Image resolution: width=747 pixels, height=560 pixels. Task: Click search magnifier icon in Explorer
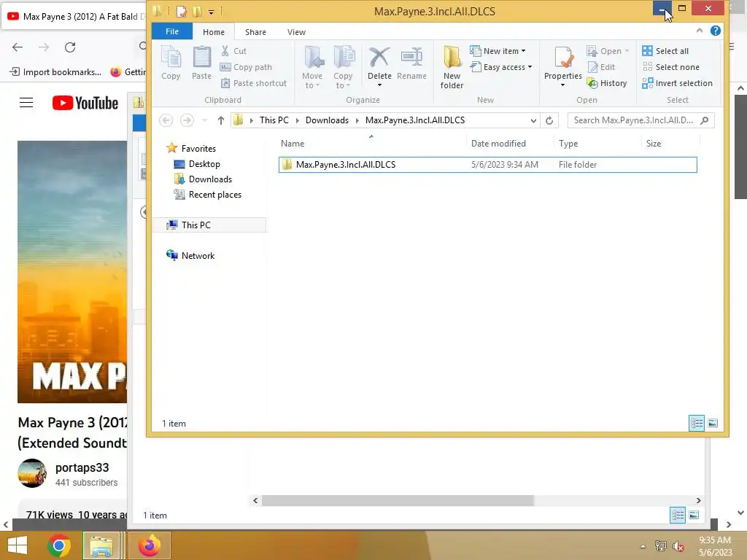(x=705, y=120)
